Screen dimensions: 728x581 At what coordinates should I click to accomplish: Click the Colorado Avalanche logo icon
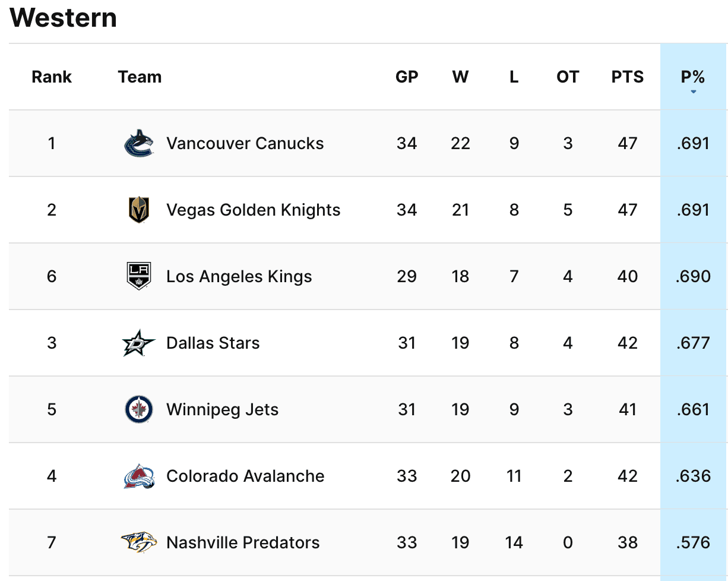coord(139,476)
